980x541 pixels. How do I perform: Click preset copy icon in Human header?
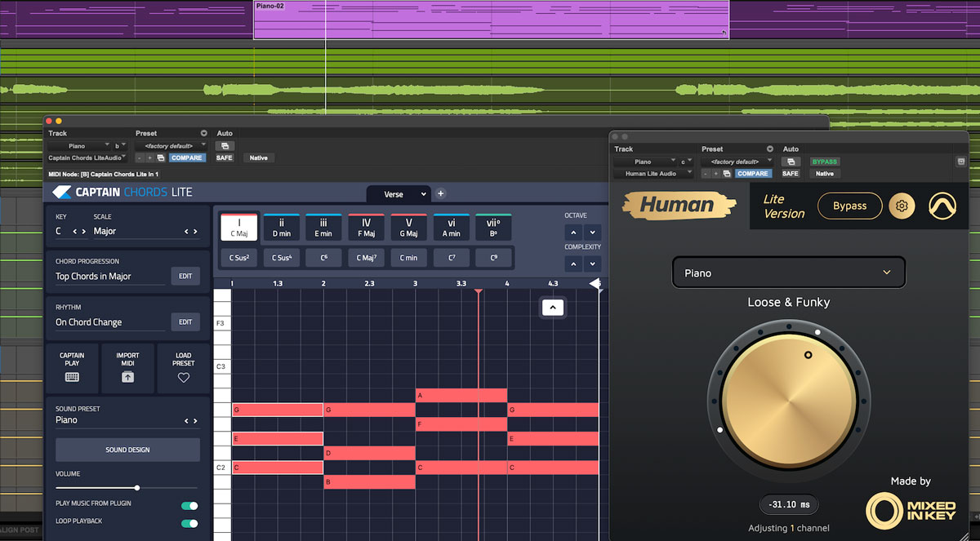click(728, 173)
